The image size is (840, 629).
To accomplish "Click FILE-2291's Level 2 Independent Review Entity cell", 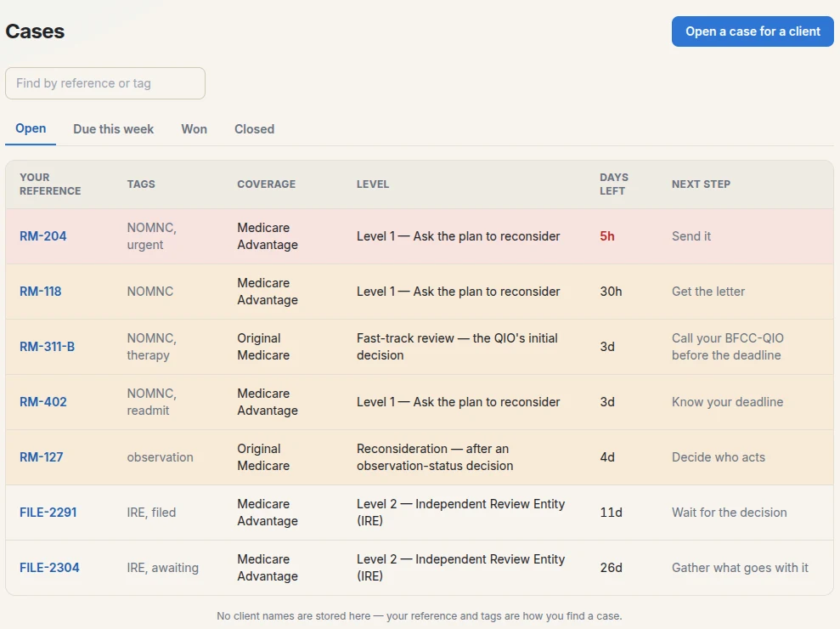I will (x=460, y=512).
